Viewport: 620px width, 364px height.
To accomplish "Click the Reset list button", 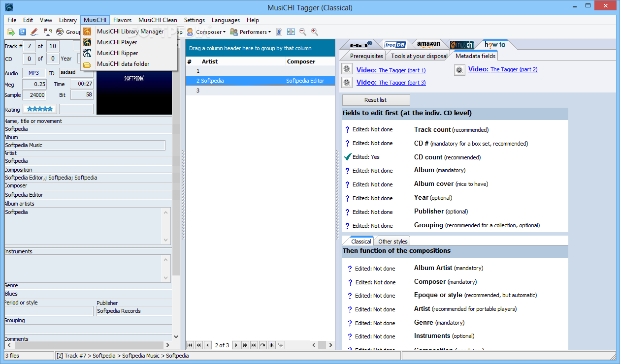I will pyautogui.click(x=376, y=100).
